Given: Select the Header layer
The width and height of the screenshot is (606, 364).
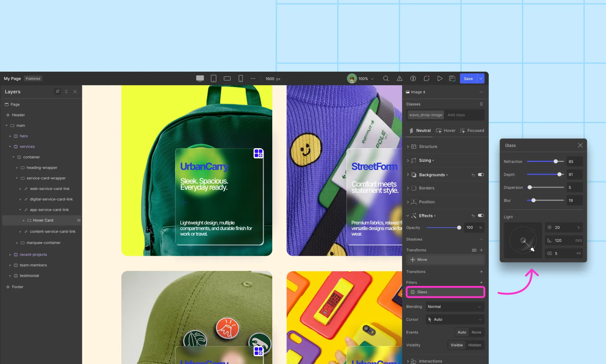Looking at the screenshot, I should [x=18, y=115].
